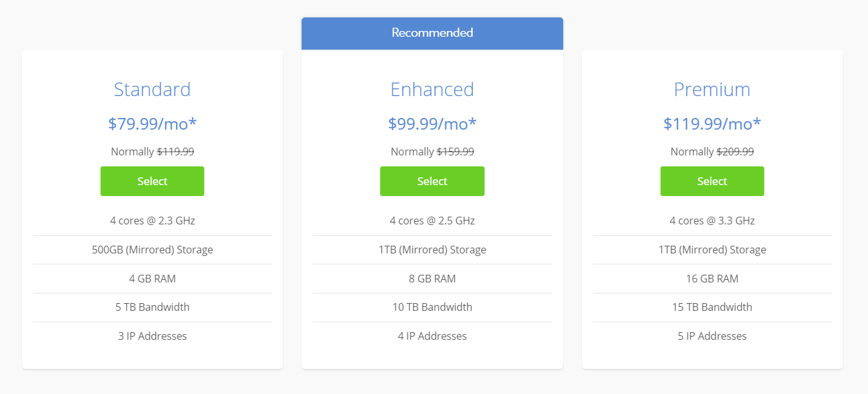Click the 4 cores @ 2.3 GHz row
This screenshot has height=394, width=868.
pos(152,221)
